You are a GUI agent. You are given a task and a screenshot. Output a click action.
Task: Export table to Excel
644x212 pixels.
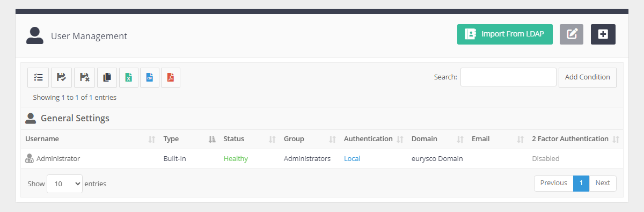click(x=129, y=77)
